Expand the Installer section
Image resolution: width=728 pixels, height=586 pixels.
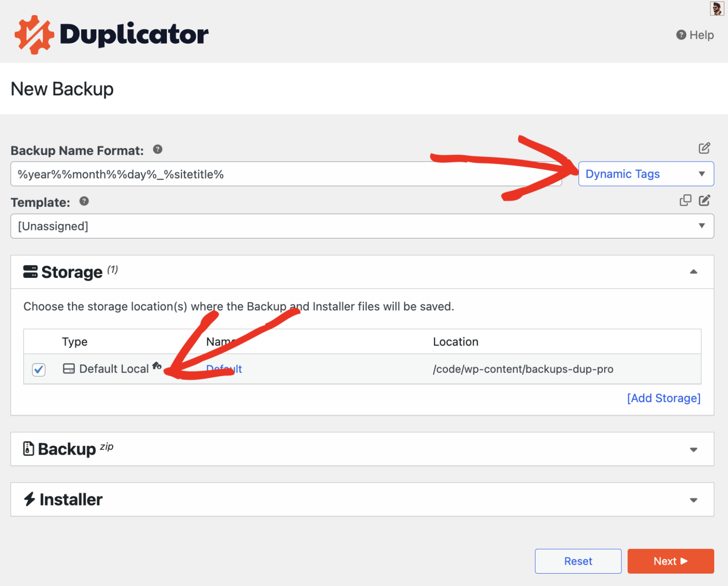[x=694, y=500]
